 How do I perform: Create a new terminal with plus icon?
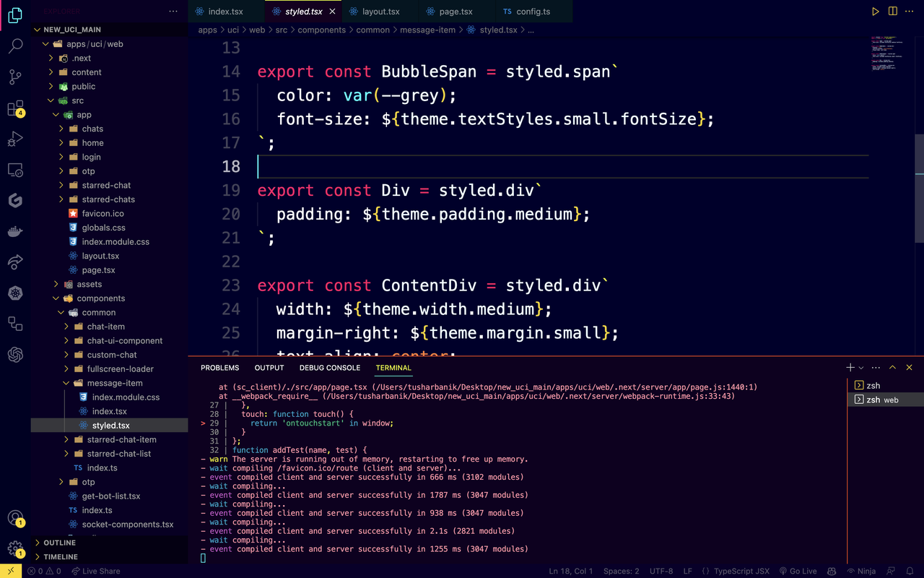tap(850, 368)
